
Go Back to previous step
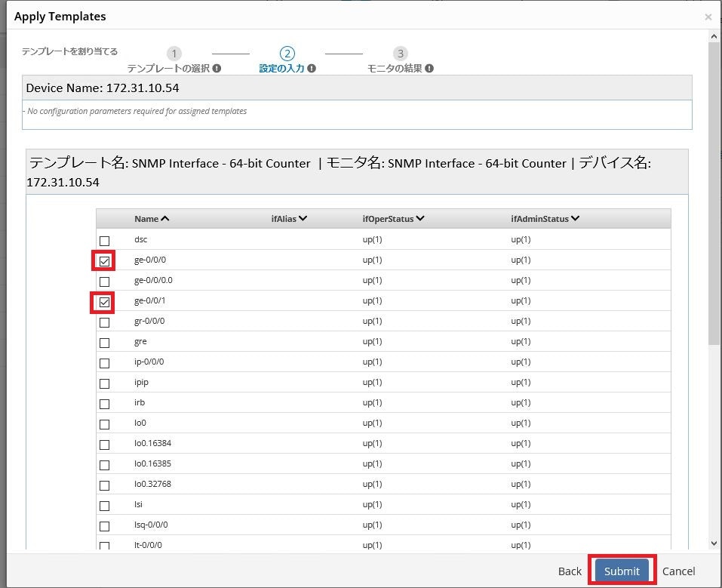[570, 571]
